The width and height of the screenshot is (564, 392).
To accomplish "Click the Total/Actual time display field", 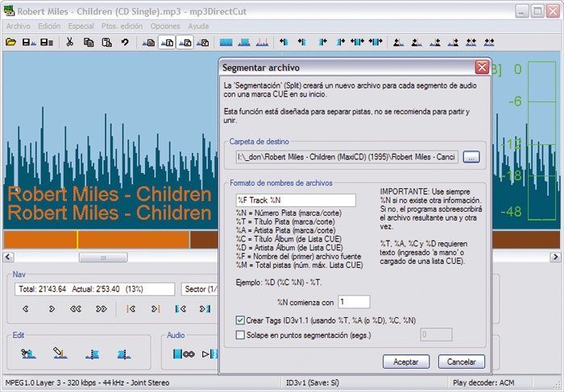I will (x=94, y=289).
